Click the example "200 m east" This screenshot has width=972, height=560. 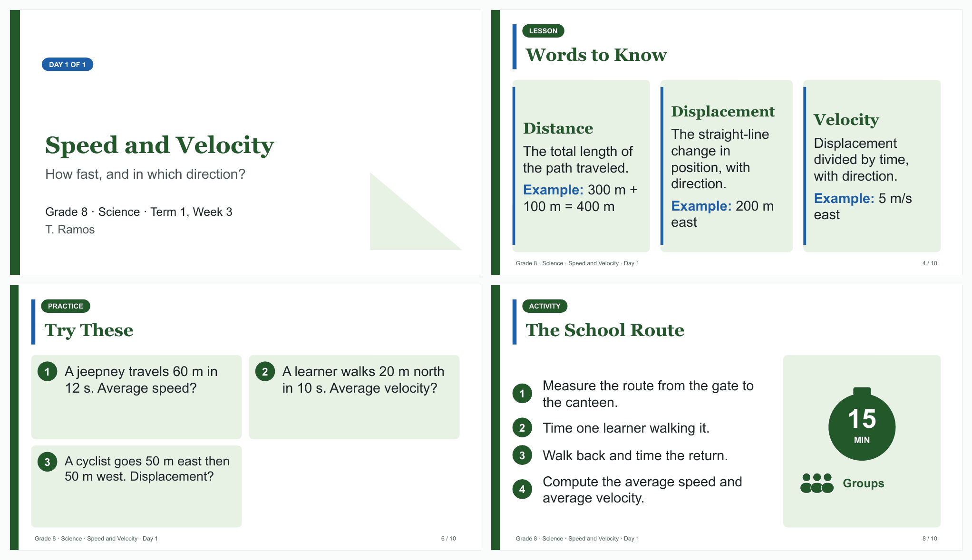point(722,214)
